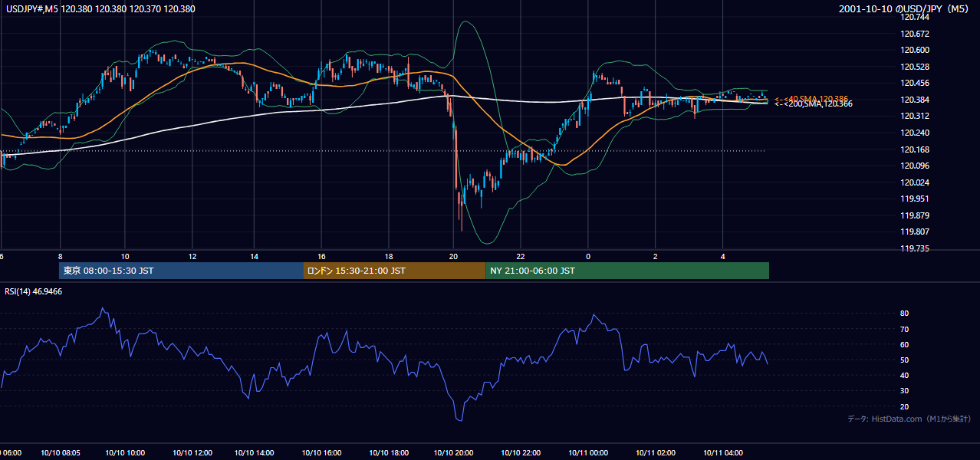Image resolution: width=980 pixels, height=460 pixels.
Task: Click the 10/10 10:00 time label
Action: click(125, 452)
